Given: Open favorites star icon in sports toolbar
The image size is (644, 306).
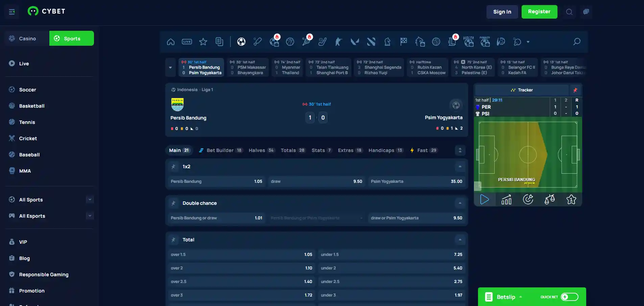Looking at the screenshot, I should 203,42.
